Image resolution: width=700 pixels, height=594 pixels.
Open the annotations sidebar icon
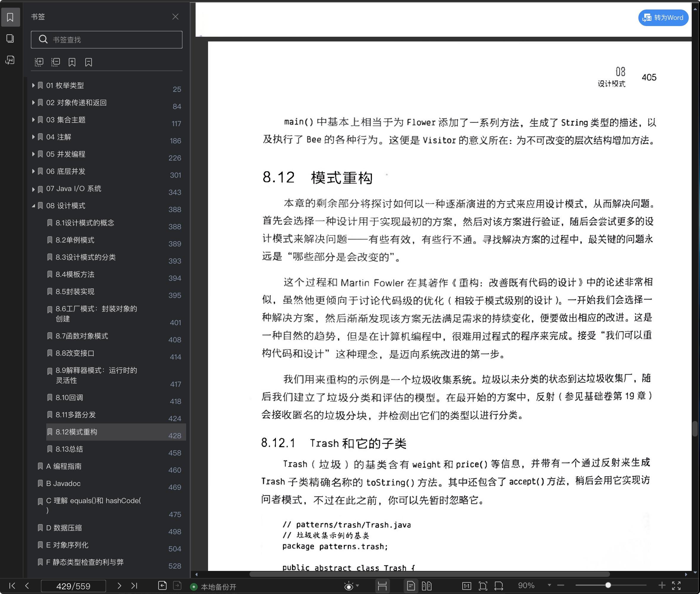pyautogui.click(x=10, y=60)
